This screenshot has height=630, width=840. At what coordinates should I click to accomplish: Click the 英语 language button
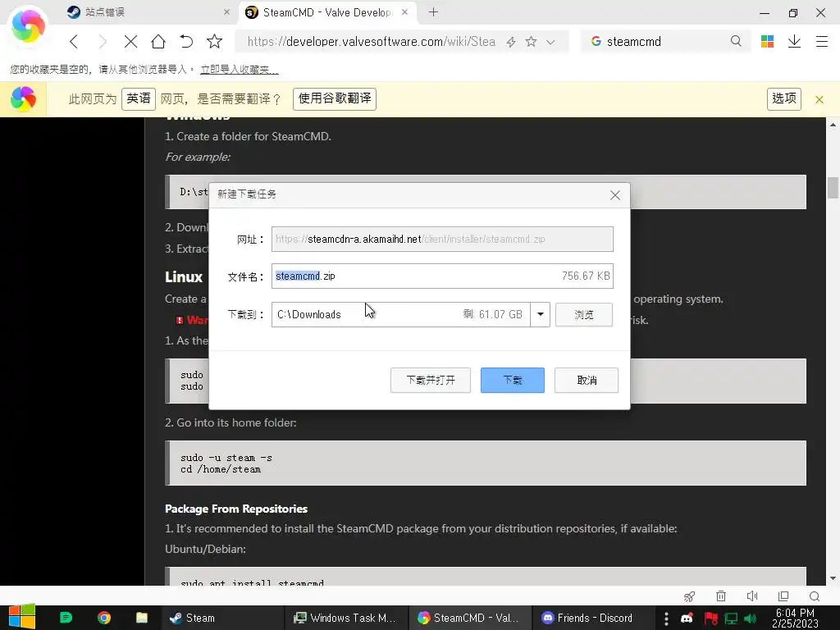[x=138, y=98]
